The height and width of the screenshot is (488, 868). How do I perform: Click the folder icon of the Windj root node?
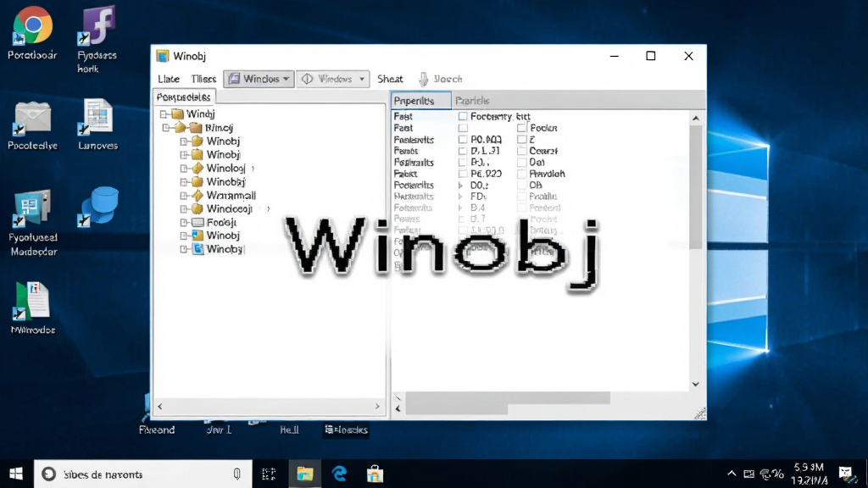coord(177,114)
